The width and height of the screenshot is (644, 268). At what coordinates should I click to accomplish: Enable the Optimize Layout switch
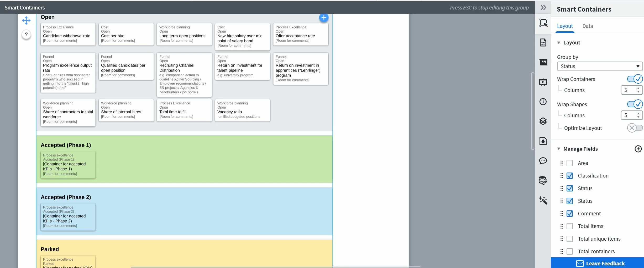tap(635, 128)
